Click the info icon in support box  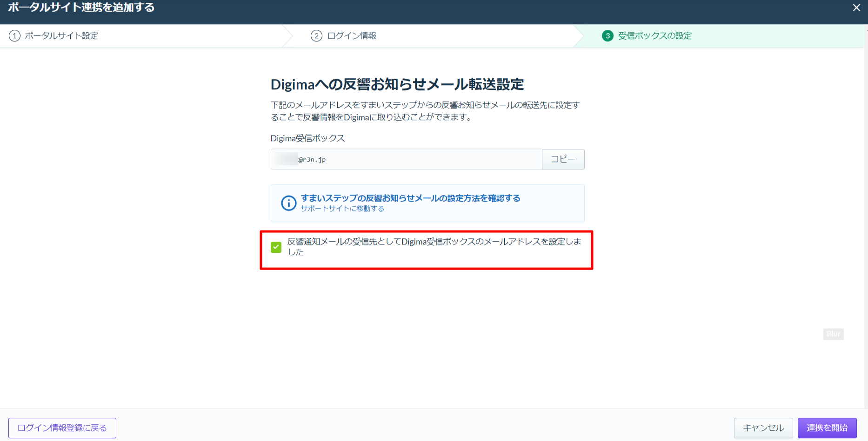click(x=288, y=203)
